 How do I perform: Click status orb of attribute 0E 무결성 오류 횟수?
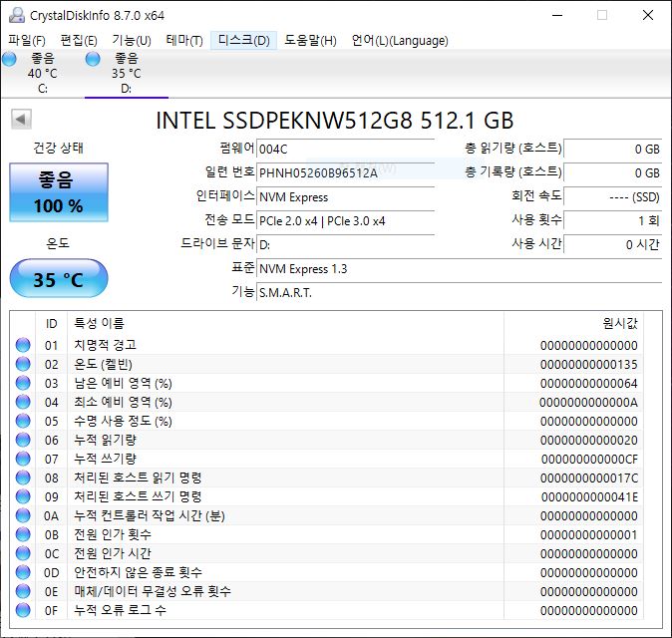[23, 591]
